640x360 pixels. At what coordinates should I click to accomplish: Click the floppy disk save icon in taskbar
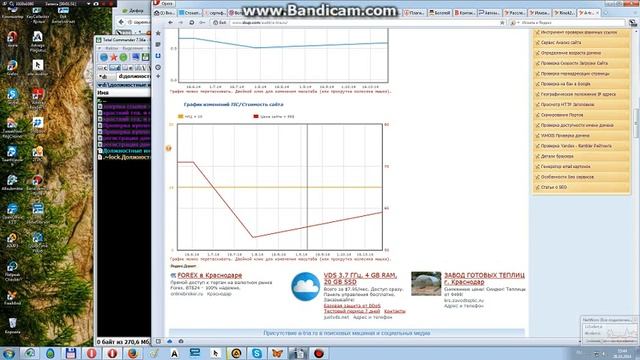point(71,353)
